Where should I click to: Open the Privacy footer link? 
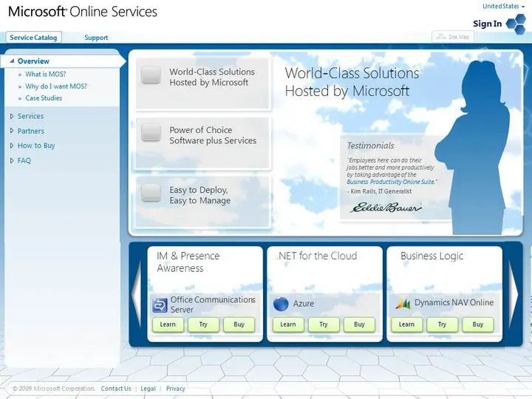point(175,389)
